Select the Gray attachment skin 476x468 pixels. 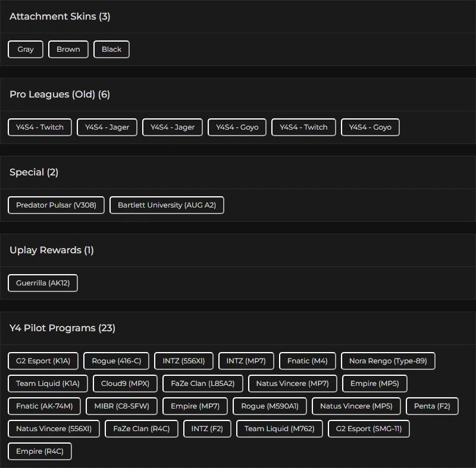click(x=26, y=49)
